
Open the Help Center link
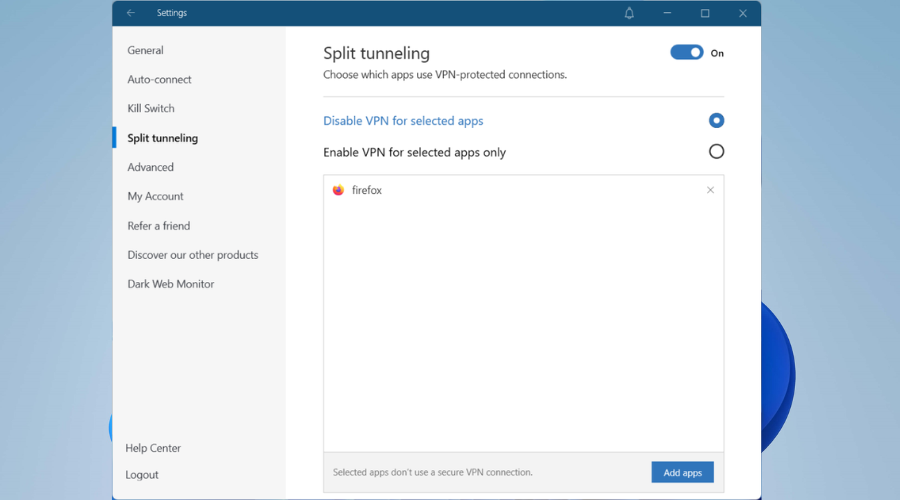point(153,448)
